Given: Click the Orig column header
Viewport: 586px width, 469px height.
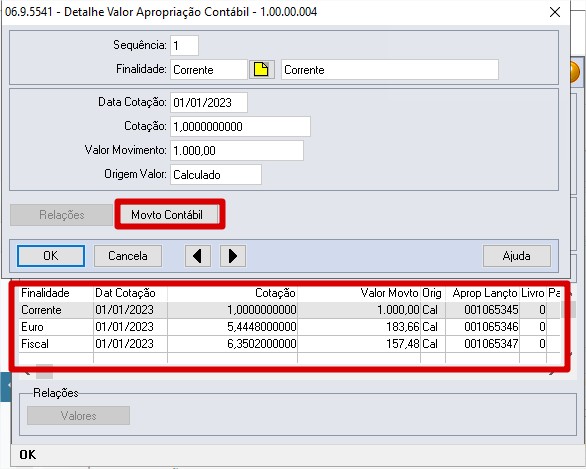Looking at the screenshot, I should tap(433, 293).
